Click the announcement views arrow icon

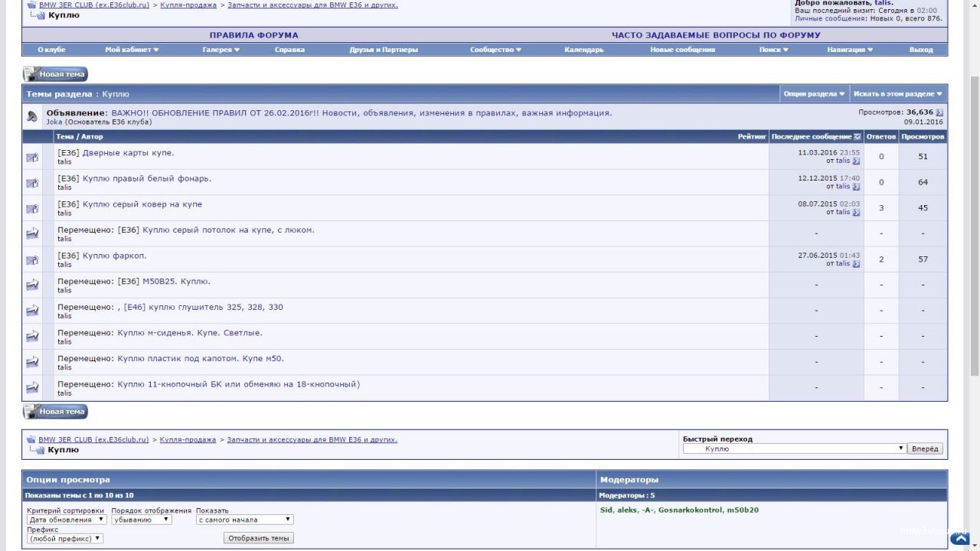(x=939, y=112)
